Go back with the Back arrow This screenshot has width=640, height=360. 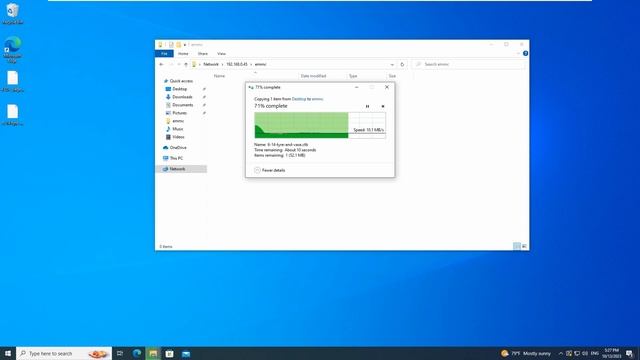161,64
